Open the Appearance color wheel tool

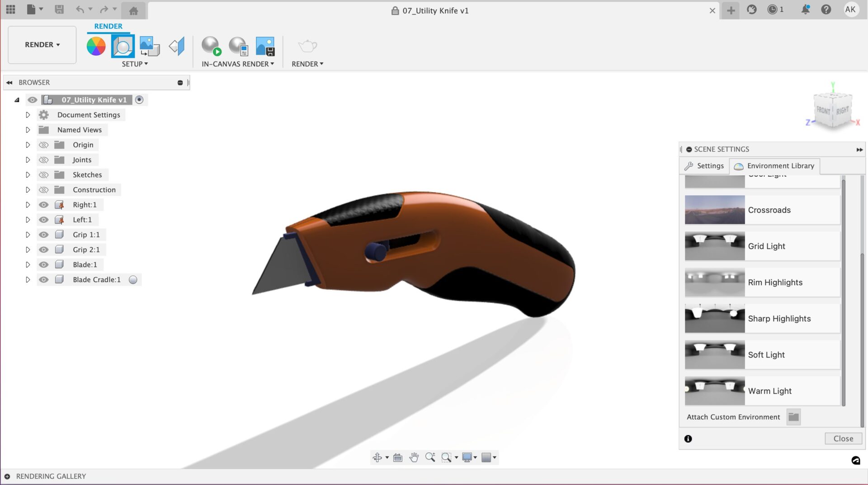[96, 46]
